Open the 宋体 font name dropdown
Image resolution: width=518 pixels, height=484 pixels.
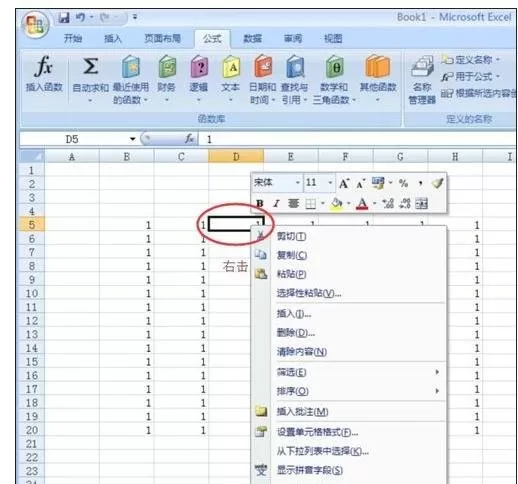pos(297,183)
